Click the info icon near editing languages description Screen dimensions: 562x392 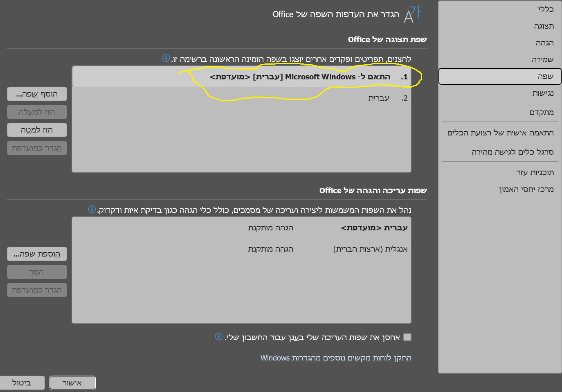coord(92,209)
